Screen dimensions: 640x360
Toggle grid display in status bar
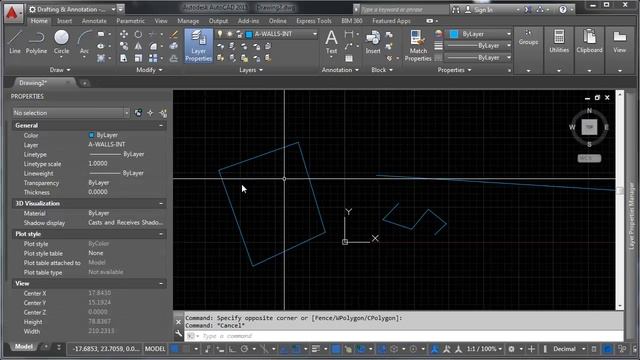175,349
